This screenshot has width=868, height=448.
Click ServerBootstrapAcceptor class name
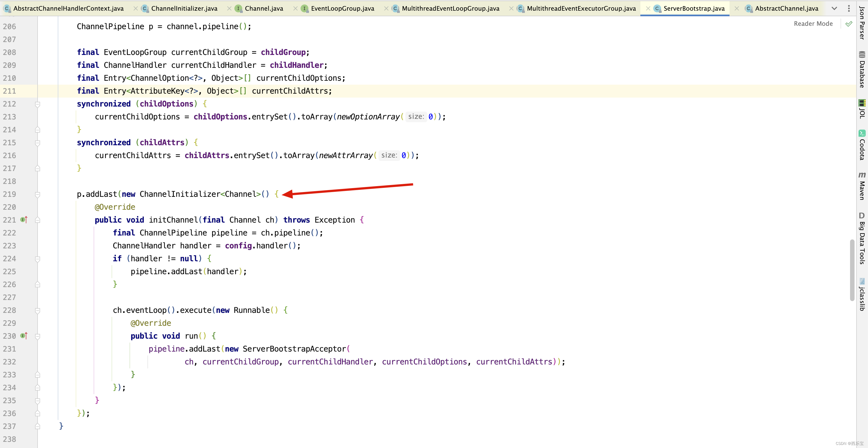click(x=294, y=349)
